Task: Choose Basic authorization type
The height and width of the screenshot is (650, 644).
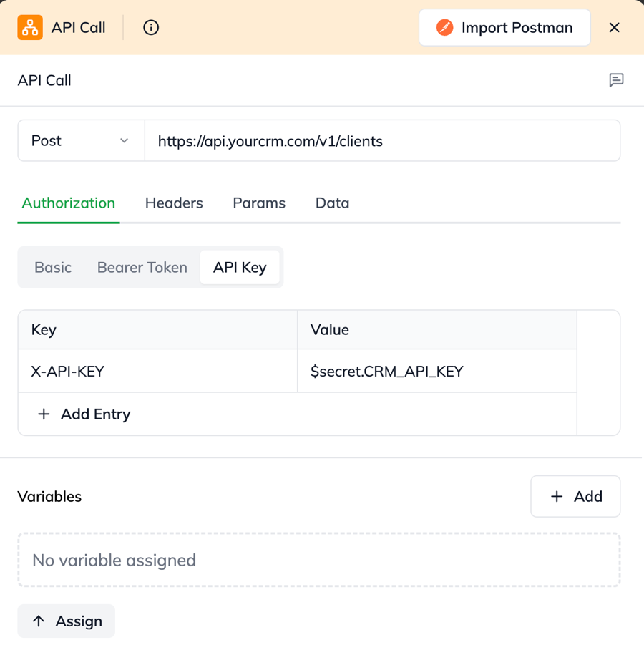Action: (53, 268)
